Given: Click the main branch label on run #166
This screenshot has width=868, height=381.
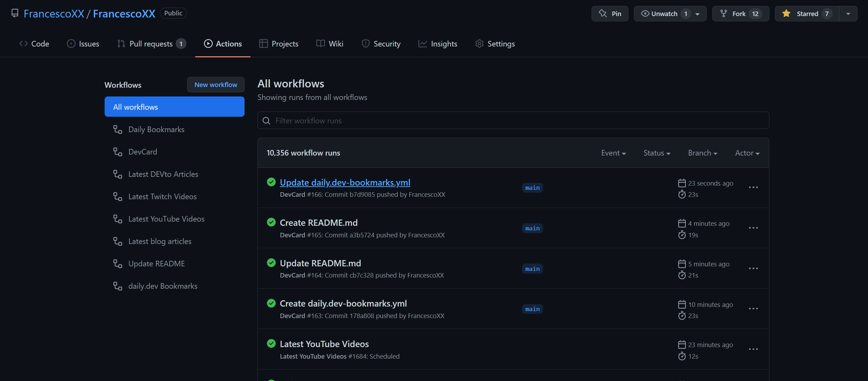Looking at the screenshot, I should (532, 188).
